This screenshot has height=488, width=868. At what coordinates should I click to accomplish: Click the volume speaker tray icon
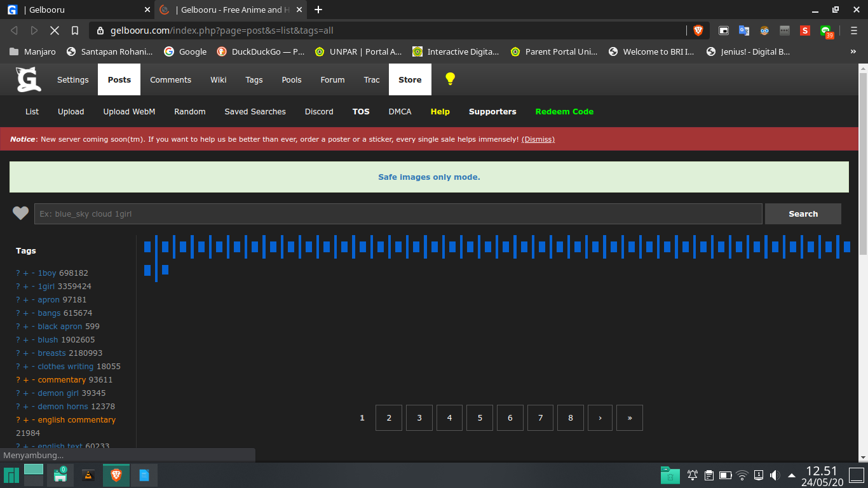pyautogui.click(x=775, y=475)
